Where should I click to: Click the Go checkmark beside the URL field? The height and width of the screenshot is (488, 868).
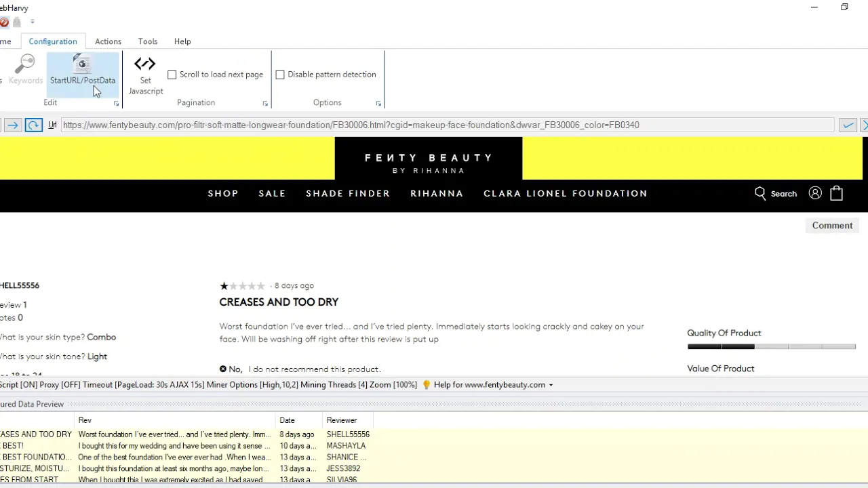(848, 125)
